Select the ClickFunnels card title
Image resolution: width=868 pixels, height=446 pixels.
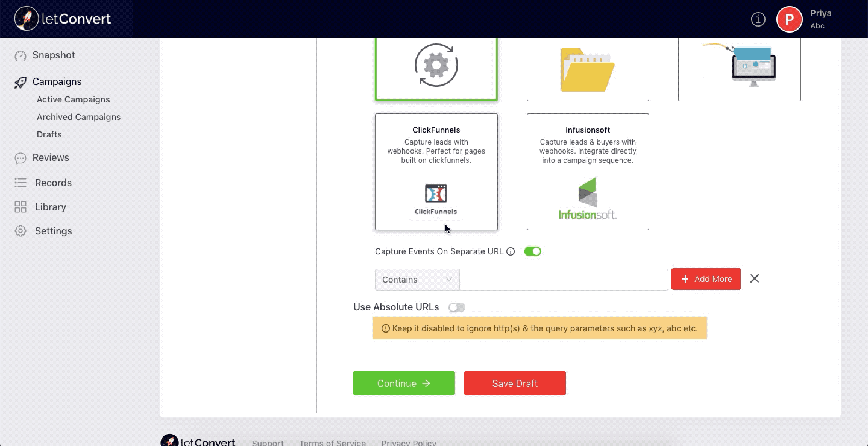pos(436,130)
